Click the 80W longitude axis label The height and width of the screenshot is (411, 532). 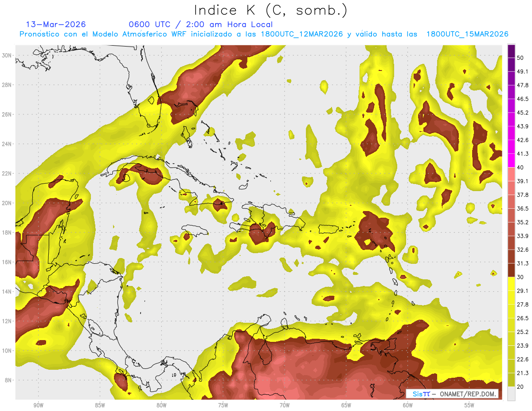[x=161, y=405]
